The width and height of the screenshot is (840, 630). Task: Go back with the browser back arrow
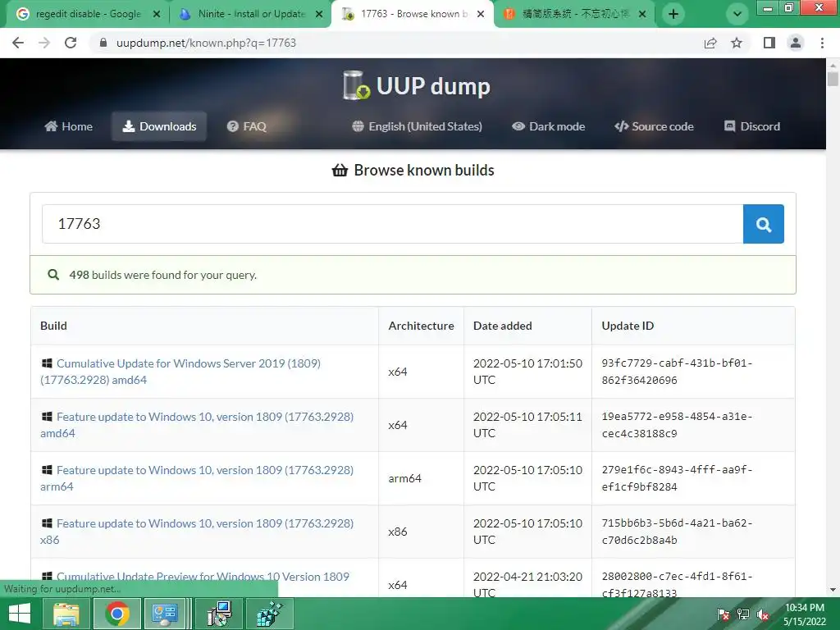point(18,43)
